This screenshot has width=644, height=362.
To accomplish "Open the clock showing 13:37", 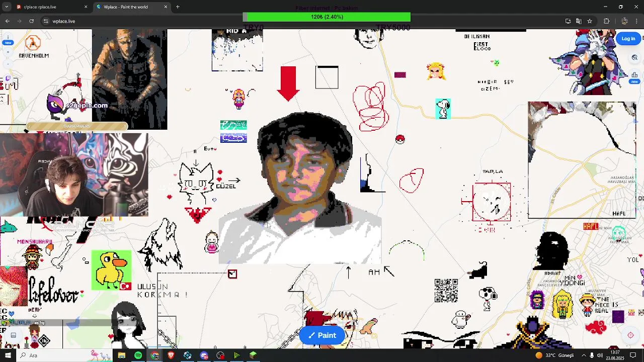I will 615,355.
